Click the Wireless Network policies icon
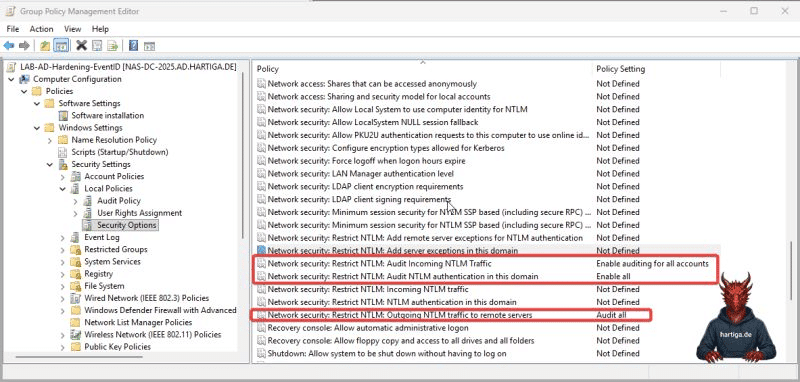This screenshot has height=382, width=800. [x=76, y=335]
